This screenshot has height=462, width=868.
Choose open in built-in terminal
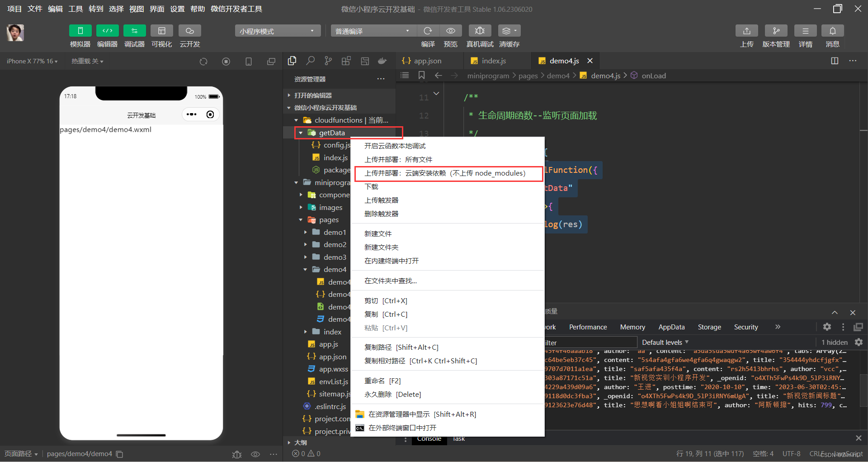[448, 261]
